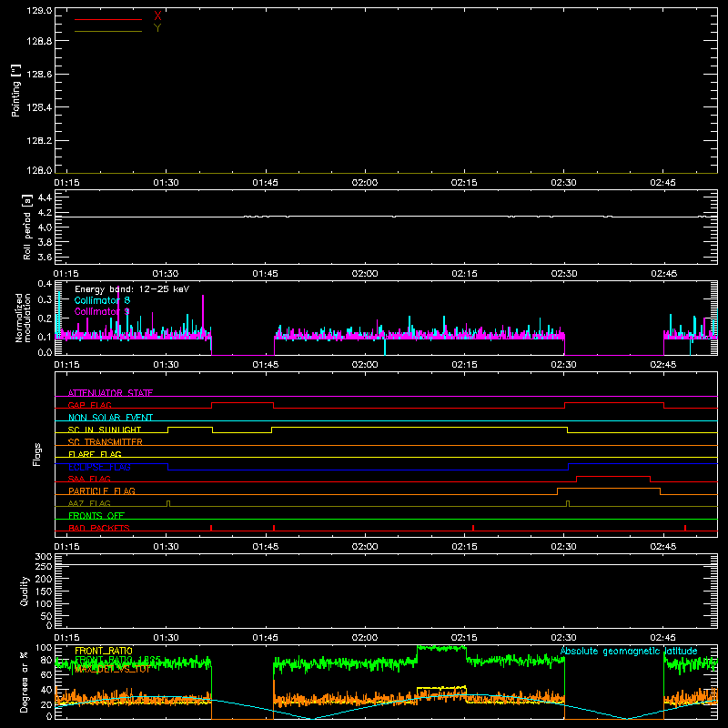Screen dimensions: 728x728
Task: Click the 4.4 tick on Roll period axis
Action: coord(45,197)
